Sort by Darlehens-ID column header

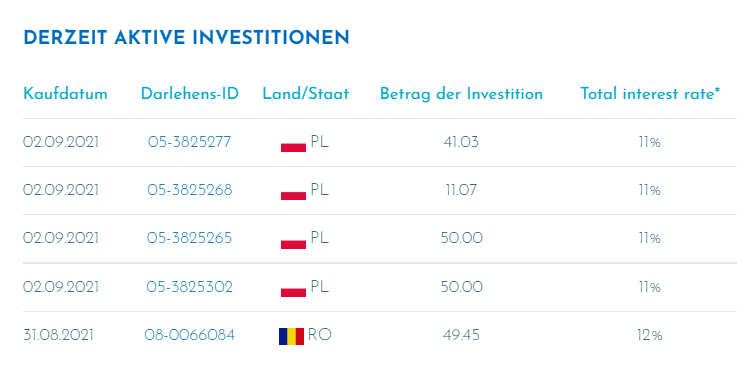point(190,94)
